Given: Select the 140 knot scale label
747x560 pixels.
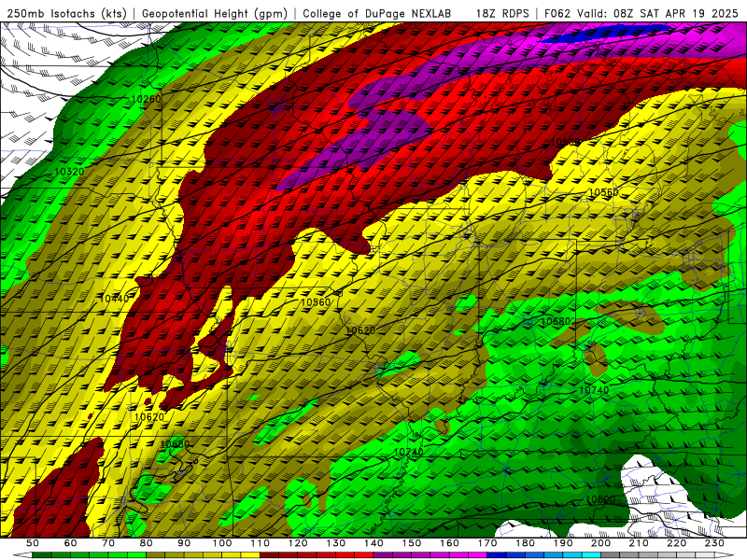Looking at the screenshot, I should tap(373, 543).
